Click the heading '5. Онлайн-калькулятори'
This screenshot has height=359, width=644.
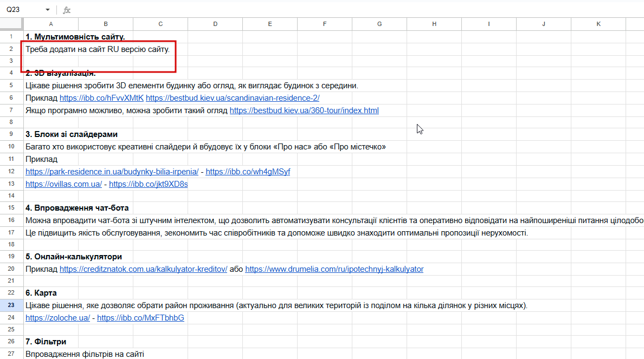(74, 257)
